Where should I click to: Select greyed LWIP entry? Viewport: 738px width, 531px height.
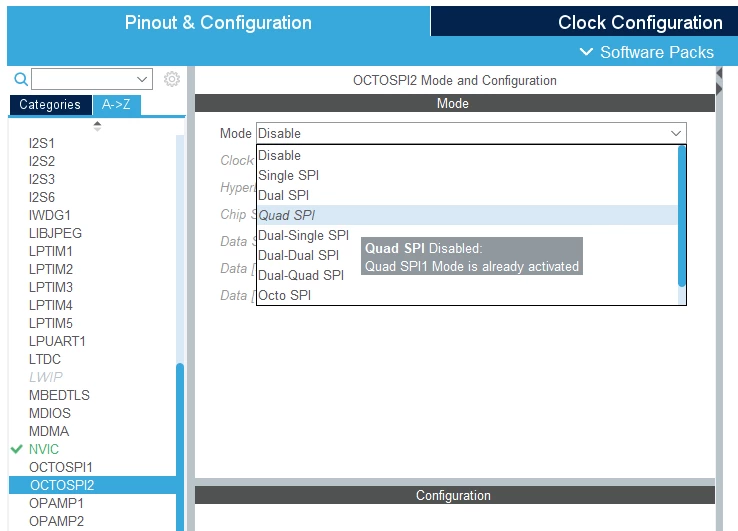click(x=46, y=377)
